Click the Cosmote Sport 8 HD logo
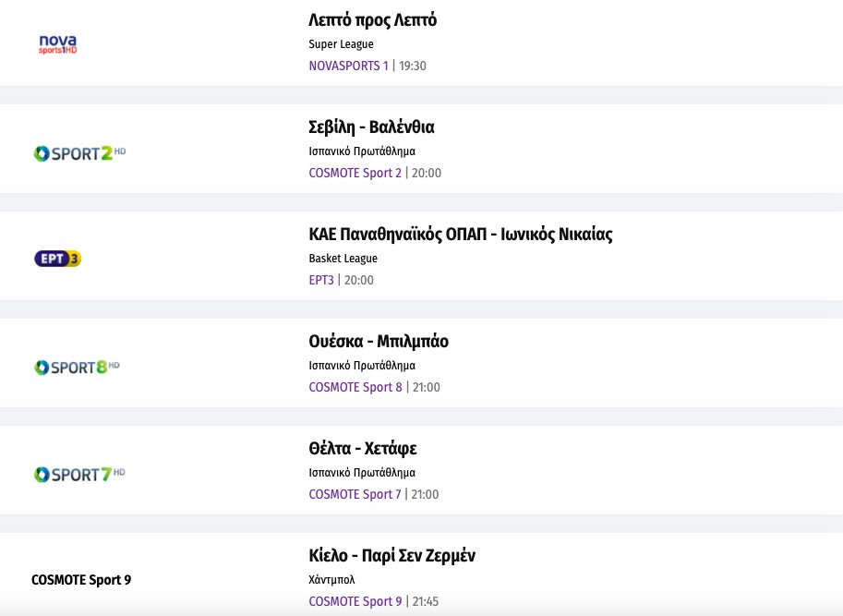Image resolution: width=843 pixels, height=616 pixels. (x=77, y=368)
